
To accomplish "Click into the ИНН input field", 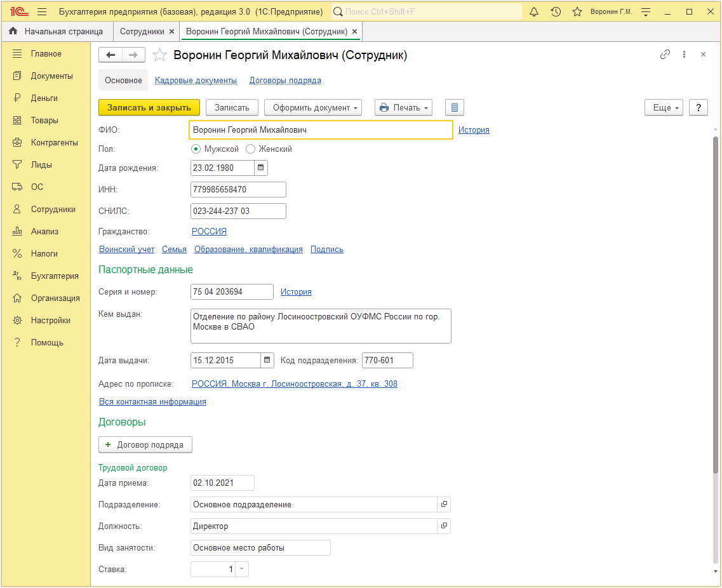I will (238, 189).
